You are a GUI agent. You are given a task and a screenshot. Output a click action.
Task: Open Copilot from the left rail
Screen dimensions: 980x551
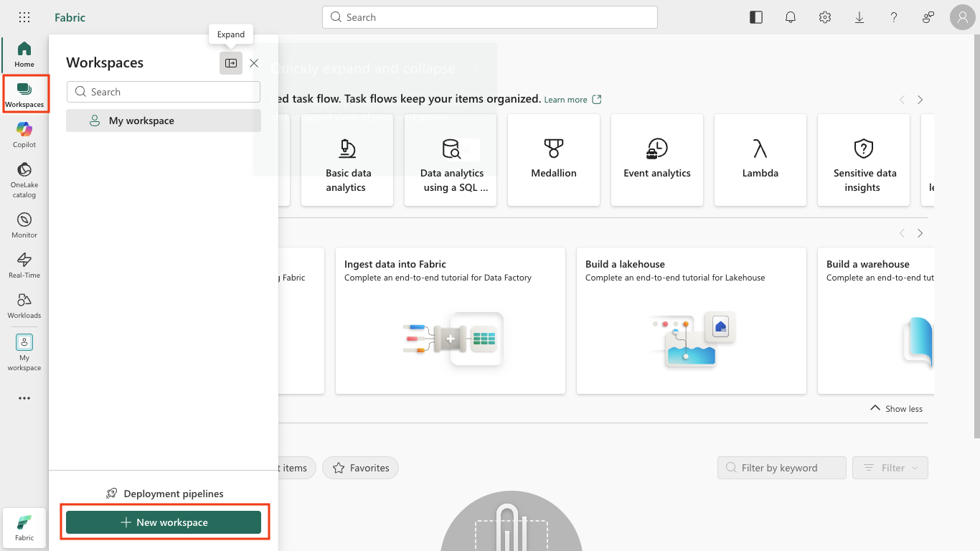click(24, 135)
